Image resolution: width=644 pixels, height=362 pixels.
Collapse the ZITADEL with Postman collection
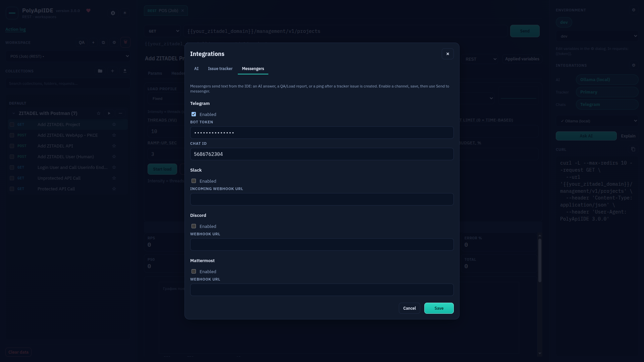13,113
